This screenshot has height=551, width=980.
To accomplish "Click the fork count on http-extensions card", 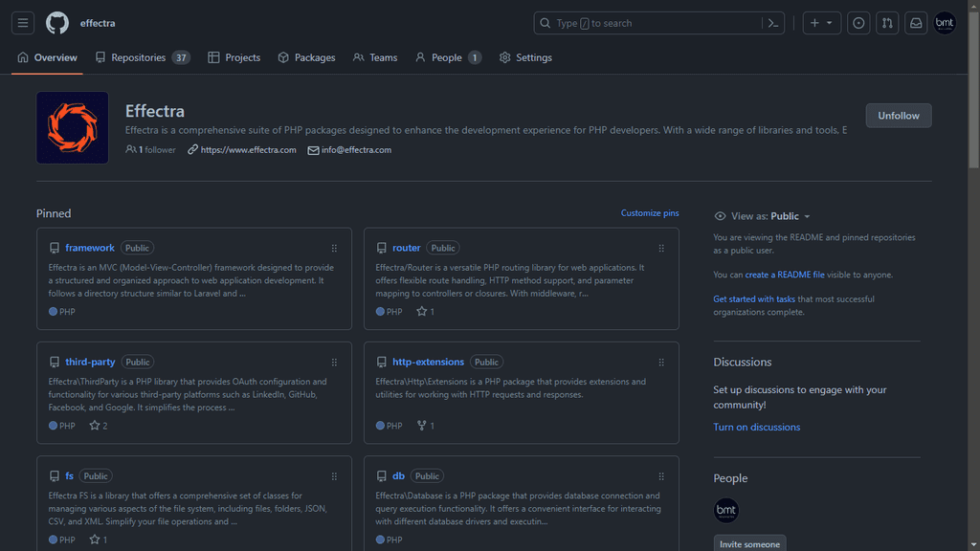I will coord(425,426).
